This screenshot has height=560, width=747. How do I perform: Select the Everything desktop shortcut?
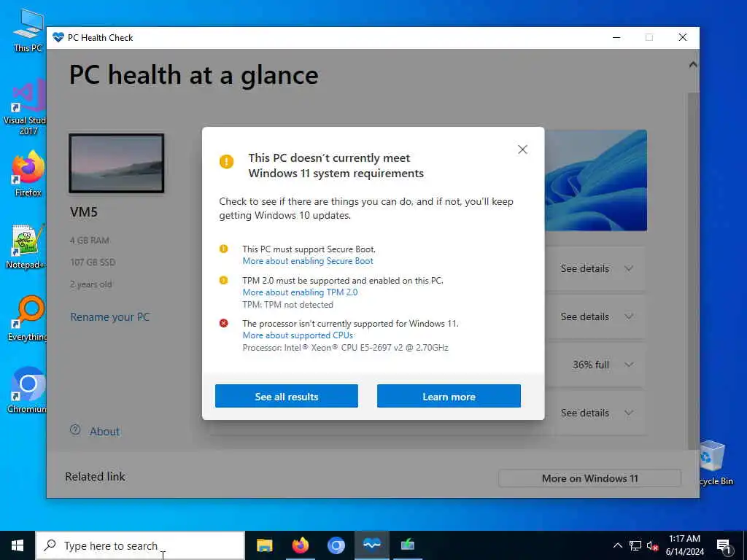coord(28,319)
